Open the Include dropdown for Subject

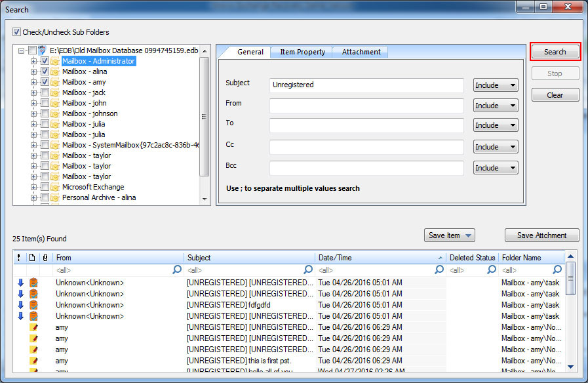coord(496,85)
